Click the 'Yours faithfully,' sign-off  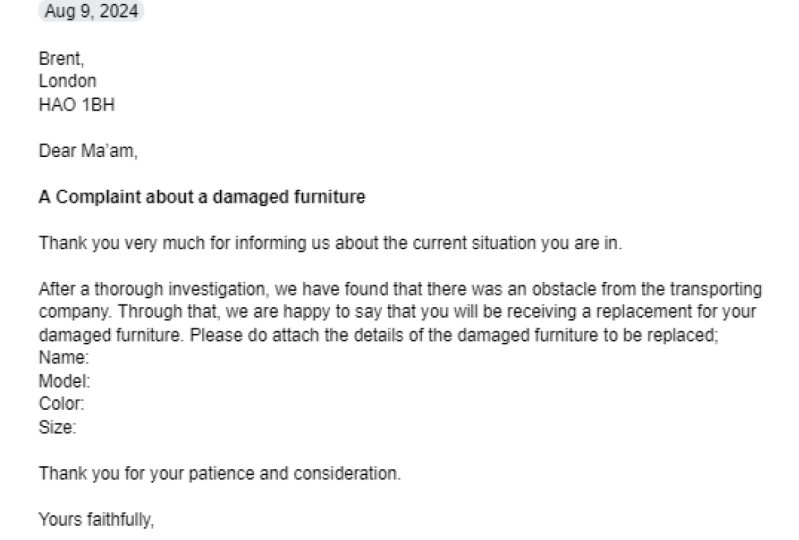(96, 520)
